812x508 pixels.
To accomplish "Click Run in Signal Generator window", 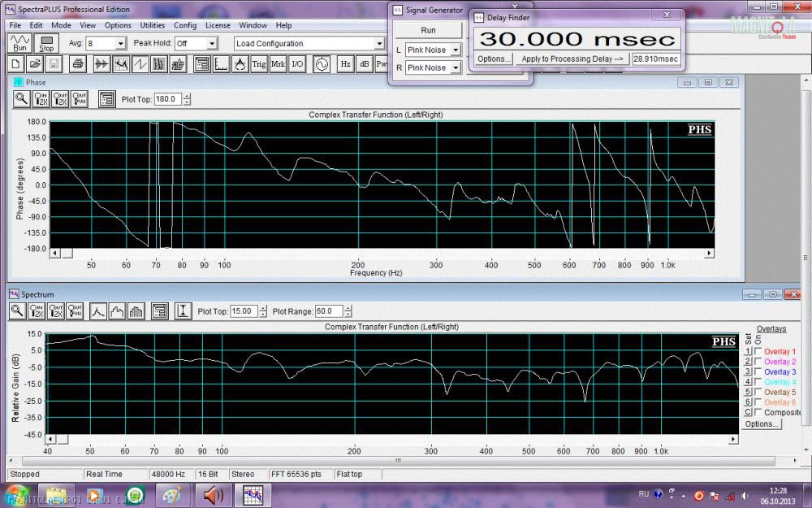I will (x=428, y=30).
